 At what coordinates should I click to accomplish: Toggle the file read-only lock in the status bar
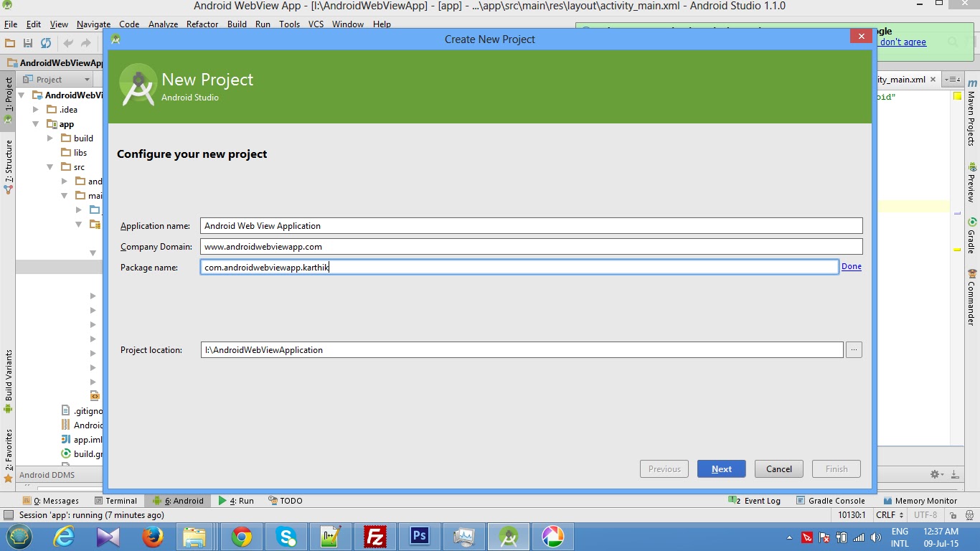(953, 516)
